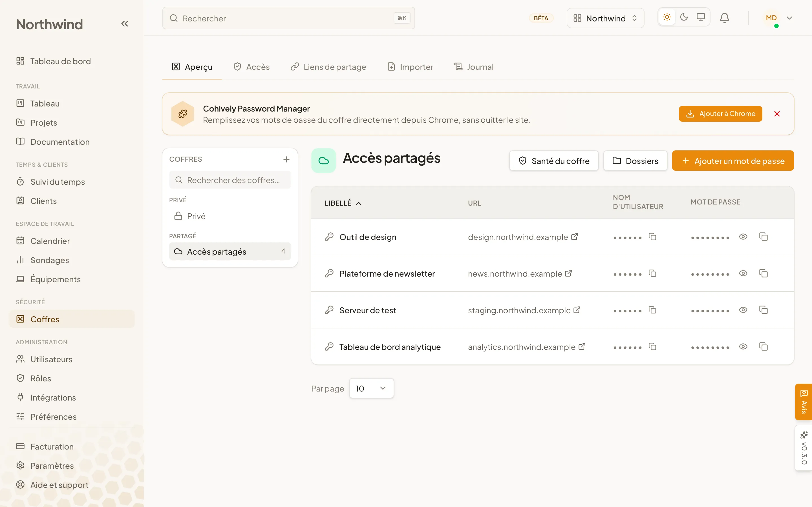
Task: Expand the Northwind workspace switcher
Action: click(x=605, y=18)
